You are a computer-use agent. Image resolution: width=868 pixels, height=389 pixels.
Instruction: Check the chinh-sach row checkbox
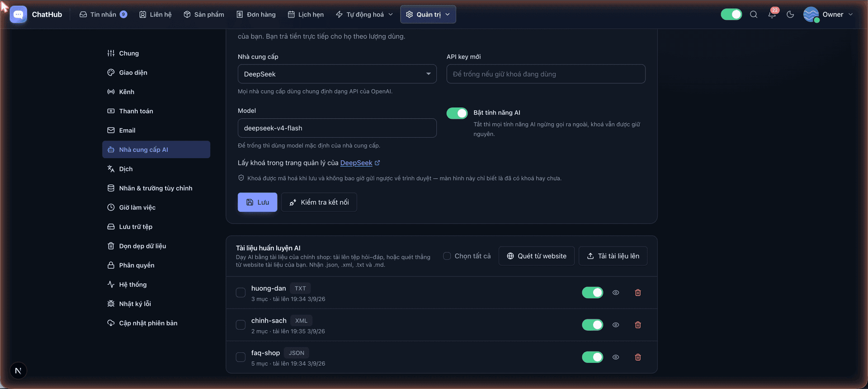(x=241, y=325)
